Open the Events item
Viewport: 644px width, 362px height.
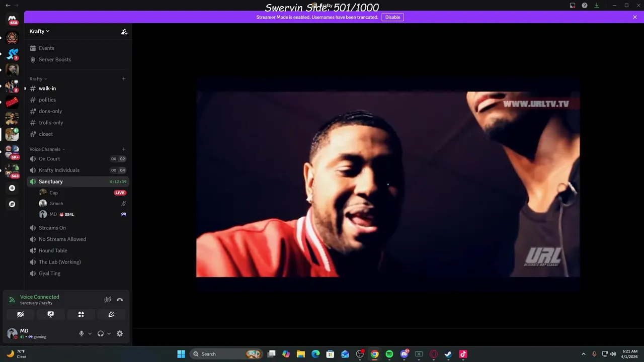pyautogui.click(x=78, y=48)
